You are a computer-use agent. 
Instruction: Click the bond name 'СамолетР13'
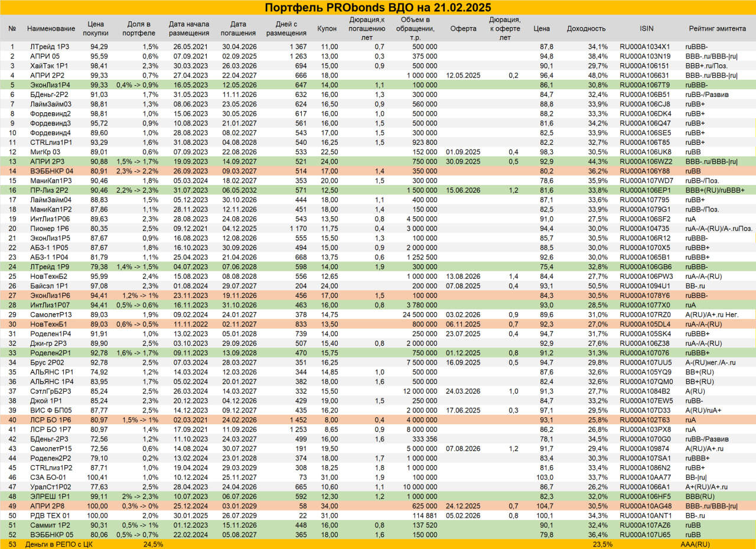[50, 314]
